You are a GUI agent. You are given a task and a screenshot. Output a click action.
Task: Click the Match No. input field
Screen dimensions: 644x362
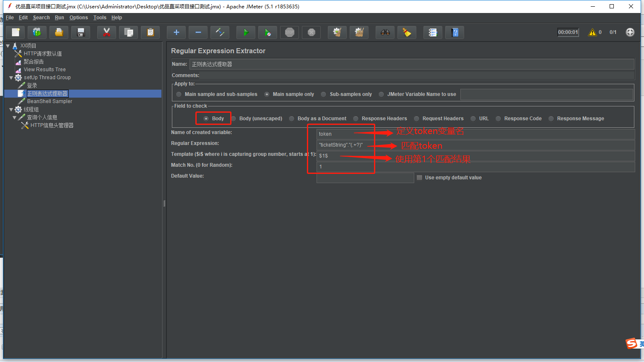click(x=475, y=167)
